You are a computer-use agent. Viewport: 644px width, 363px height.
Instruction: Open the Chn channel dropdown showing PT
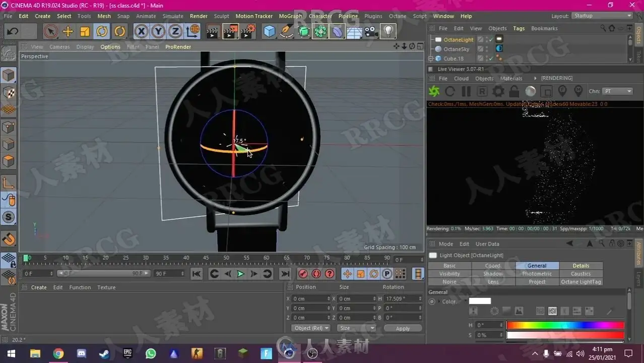618,91
